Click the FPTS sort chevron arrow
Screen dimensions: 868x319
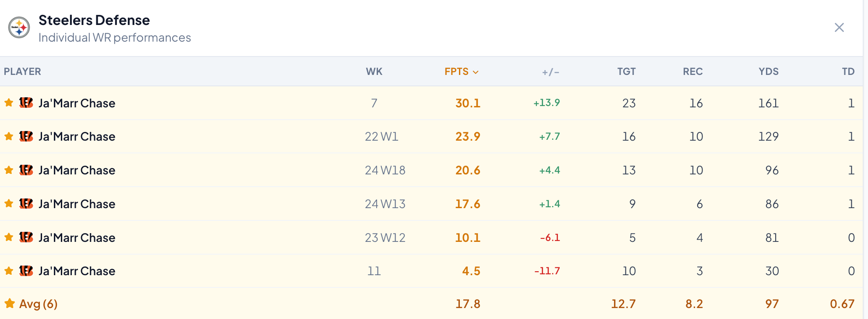tap(476, 72)
